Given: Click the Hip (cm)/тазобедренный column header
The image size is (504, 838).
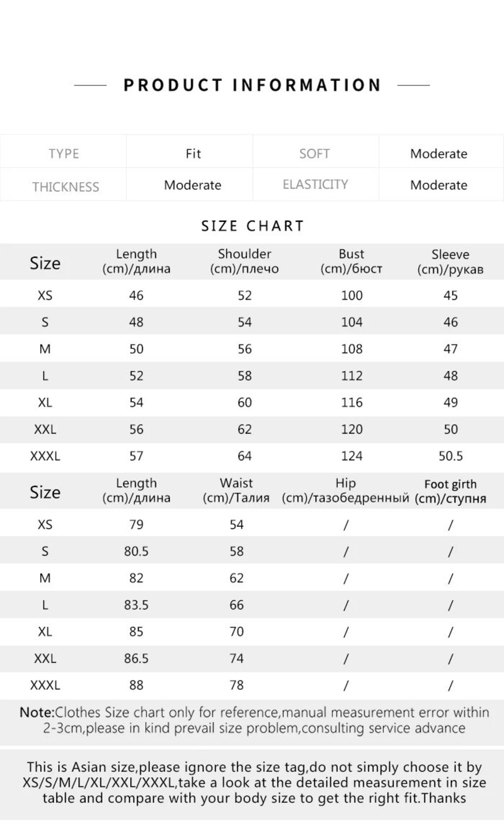Looking at the screenshot, I should coord(345,491).
